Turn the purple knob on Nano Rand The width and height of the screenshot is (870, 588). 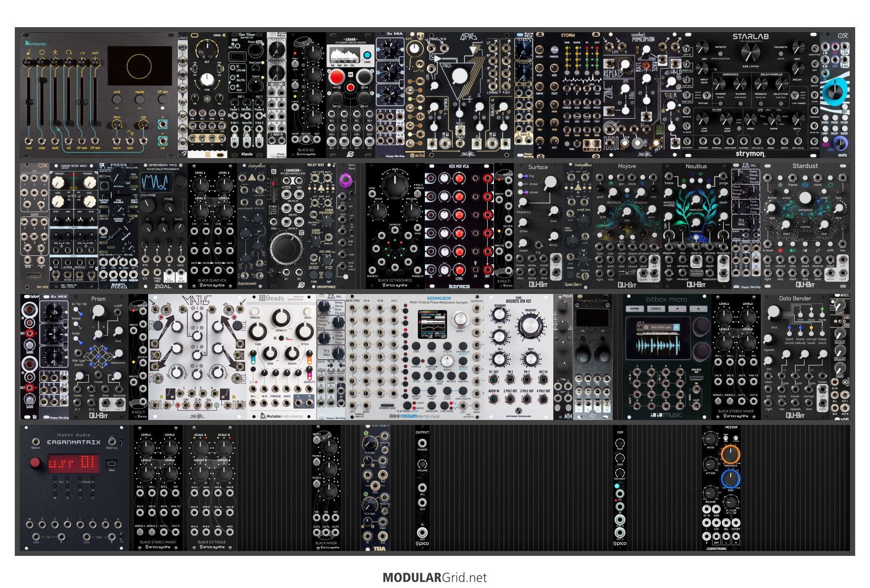347,180
